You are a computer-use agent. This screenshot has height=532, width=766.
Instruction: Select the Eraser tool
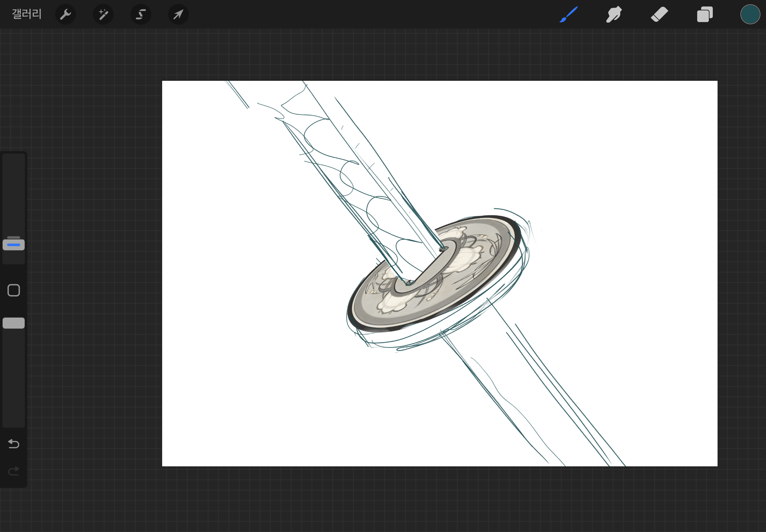(x=659, y=14)
